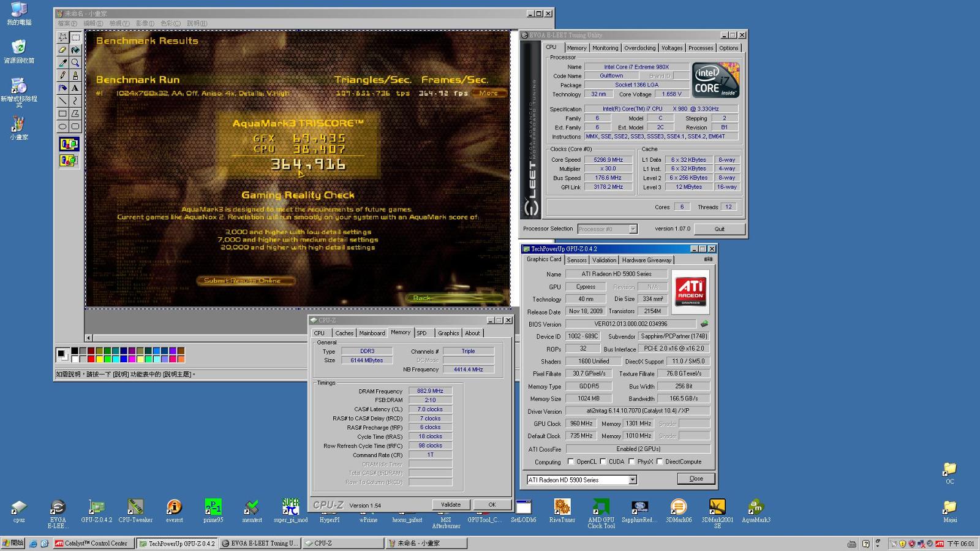This screenshot has width=980, height=551.
Task: Select the Free-Form Select tool
Action: tap(62, 37)
